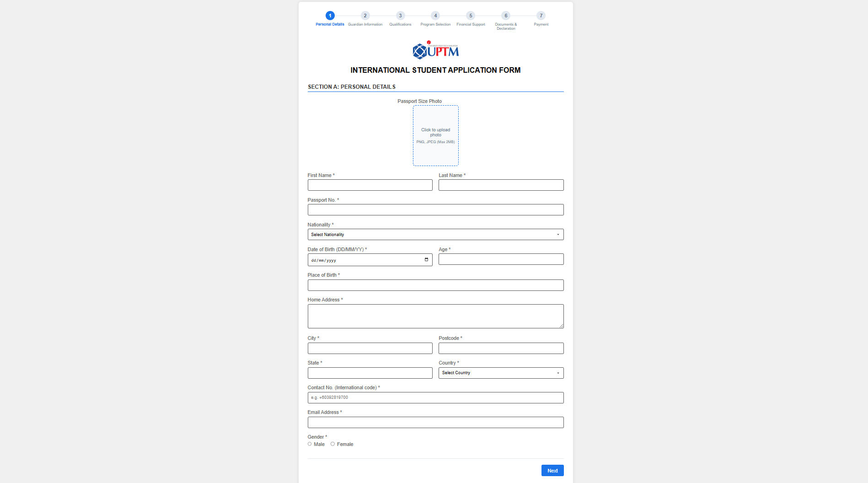Click inside the First Name field
Image resolution: width=868 pixels, height=483 pixels.
370,185
